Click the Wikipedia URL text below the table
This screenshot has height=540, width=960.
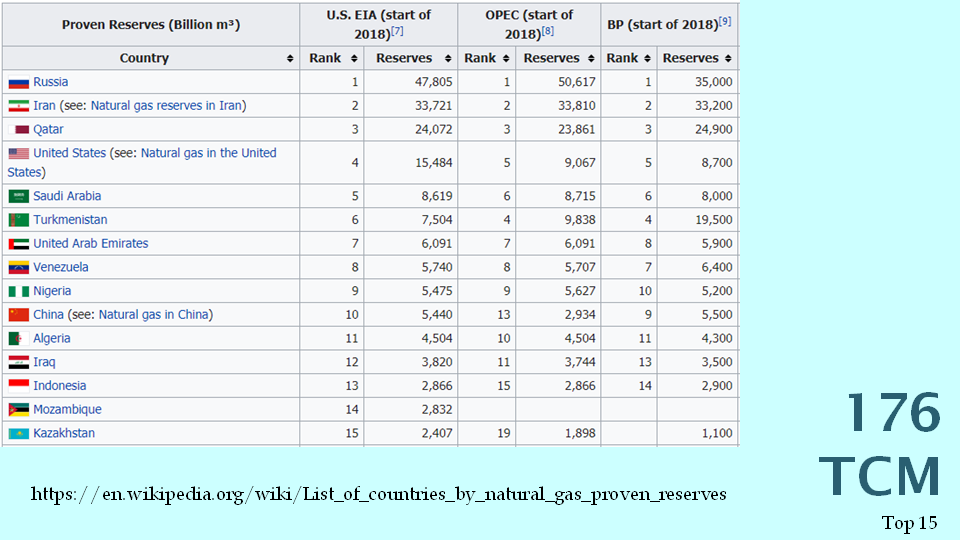point(378,494)
